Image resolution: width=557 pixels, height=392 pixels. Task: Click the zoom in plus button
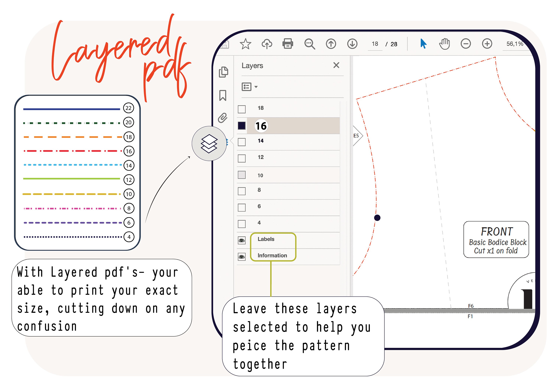[487, 44]
